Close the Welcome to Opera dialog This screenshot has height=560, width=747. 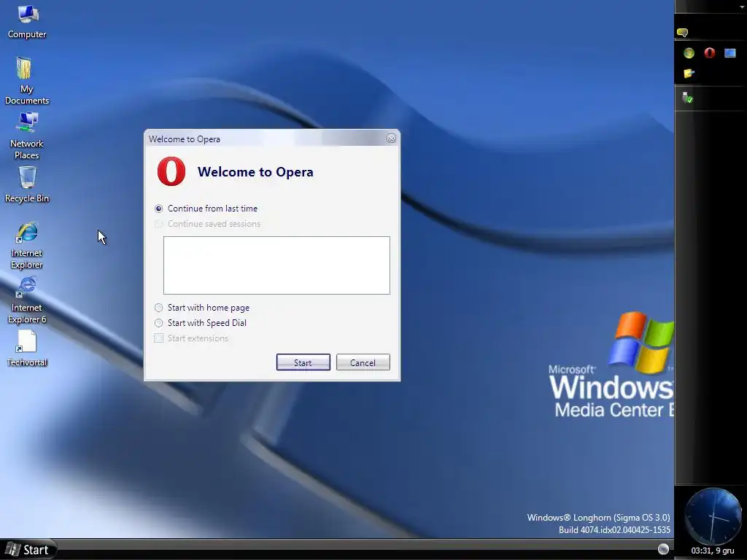coord(391,138)
